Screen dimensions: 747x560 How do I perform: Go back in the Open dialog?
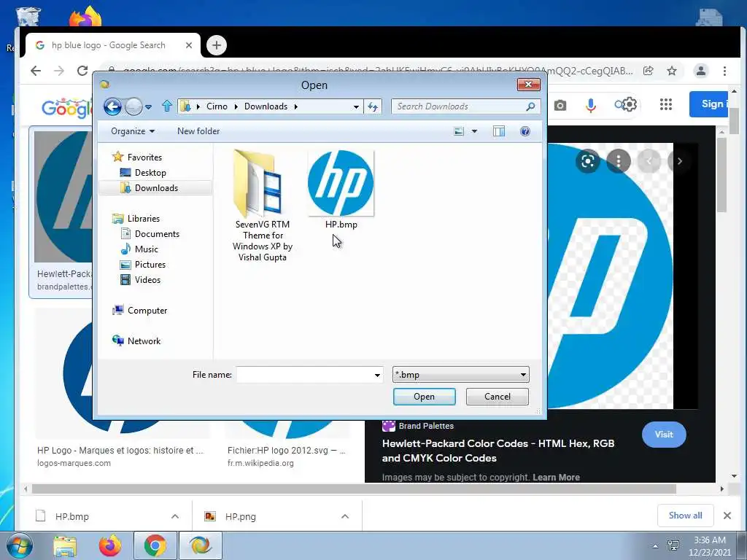point(112,106)
